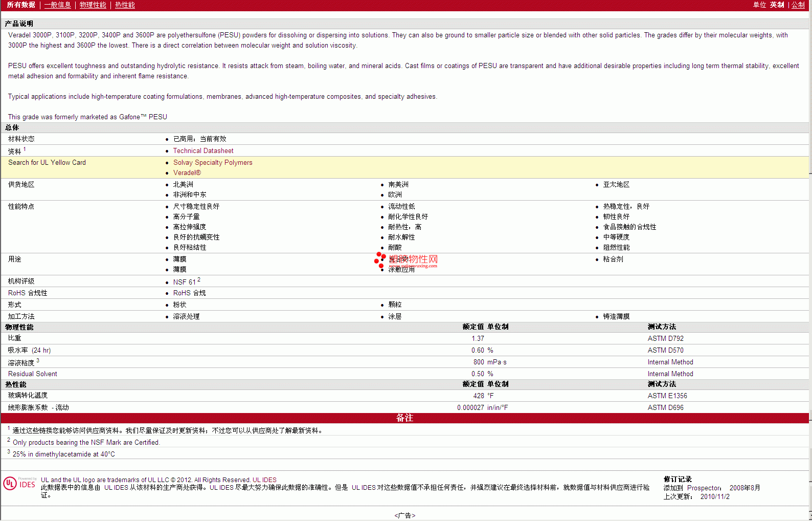Click the 颗粒 form entry
The height and width of the screenshot is (521, 812).
[395, 305]
